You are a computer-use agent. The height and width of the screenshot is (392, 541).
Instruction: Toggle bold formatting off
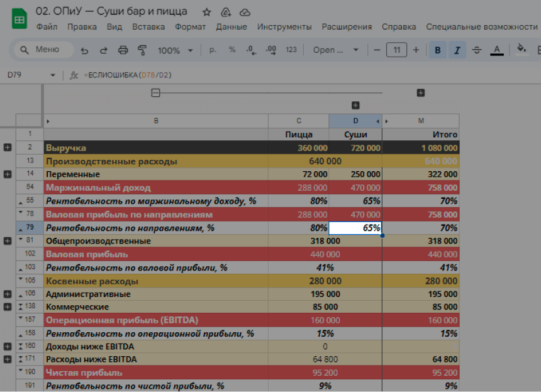438,50
